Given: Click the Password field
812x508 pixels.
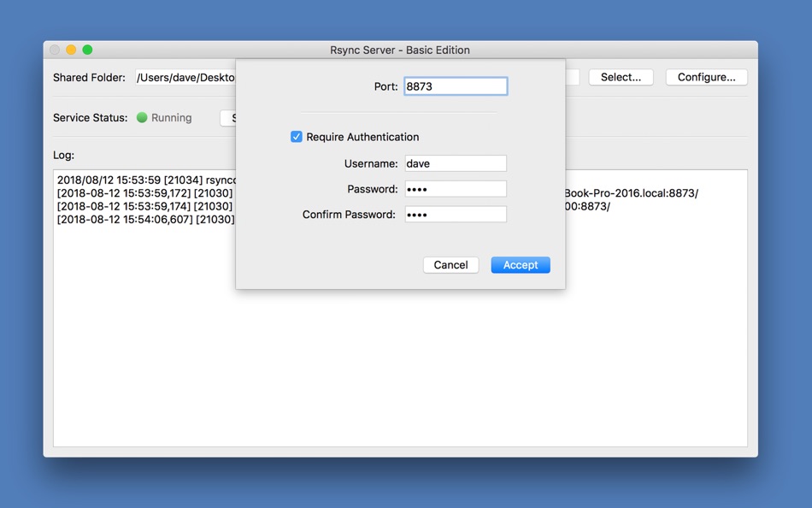Looking at the screenshot, I should click(456, 189).
